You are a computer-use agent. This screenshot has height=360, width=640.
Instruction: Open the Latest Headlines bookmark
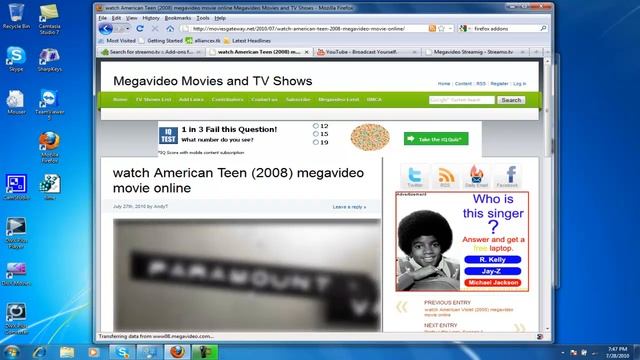point(247,41)
